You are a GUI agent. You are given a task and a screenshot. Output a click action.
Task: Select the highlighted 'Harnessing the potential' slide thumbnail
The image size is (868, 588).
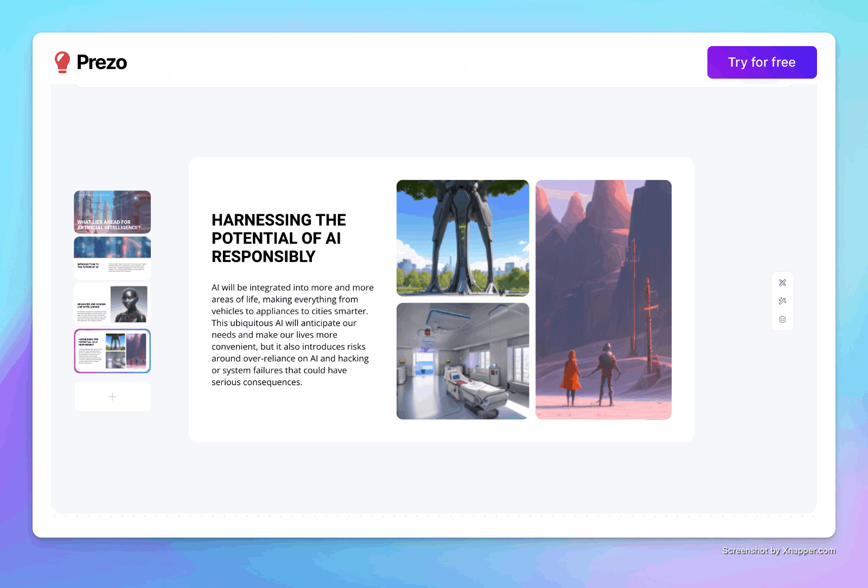click(112, 351)
